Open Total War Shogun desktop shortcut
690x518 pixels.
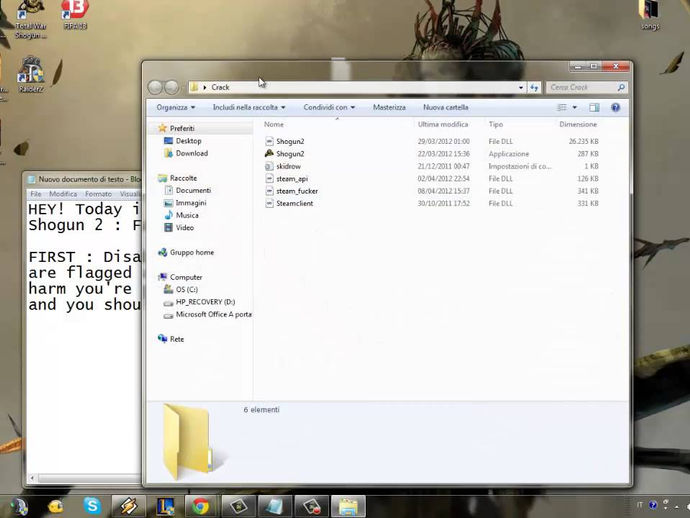pyautogui.click(x=31, y=19)
